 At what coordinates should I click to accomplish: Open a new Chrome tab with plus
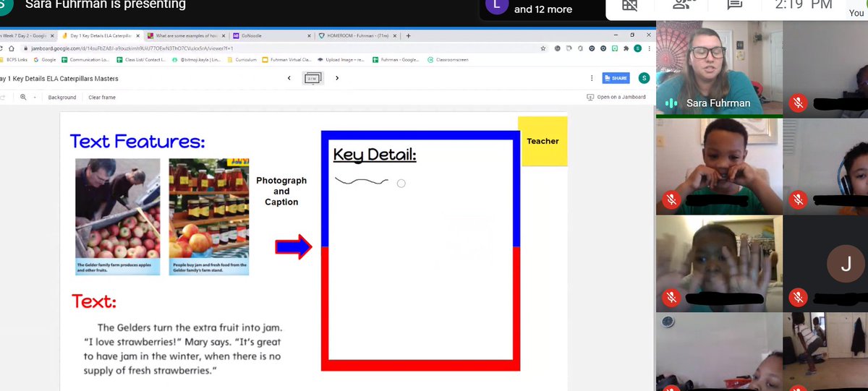pos(409,35)
